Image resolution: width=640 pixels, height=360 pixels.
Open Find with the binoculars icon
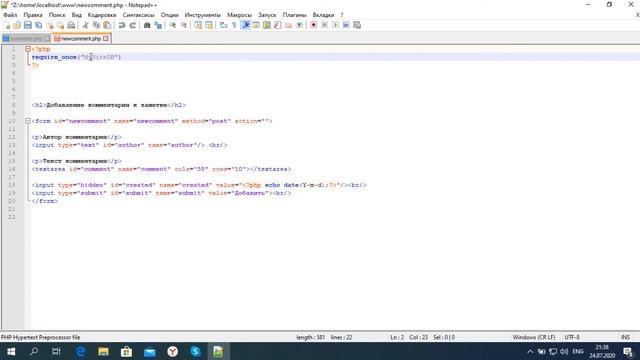[147, 25]
